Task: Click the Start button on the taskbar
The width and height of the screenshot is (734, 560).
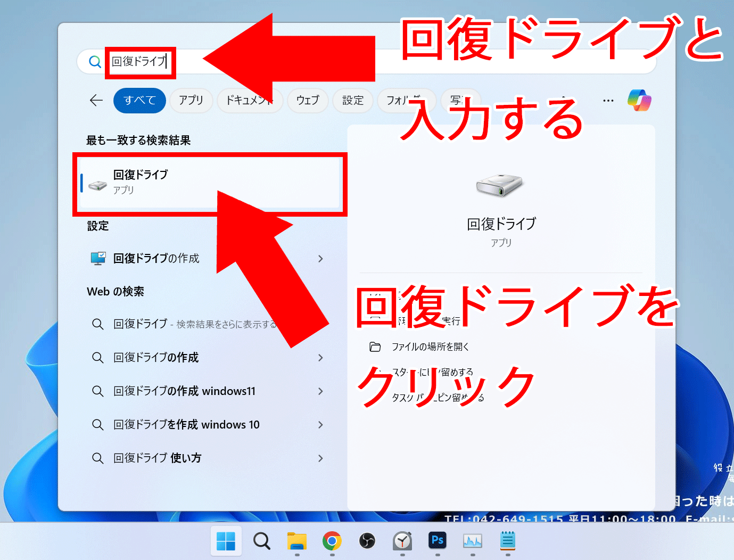Action: coord(226,541)
